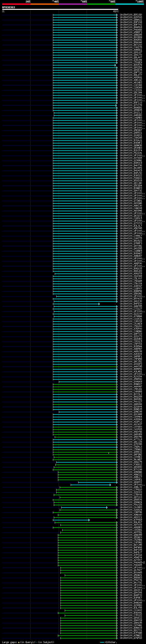Select the BP038363 query label

[x=8, y=8]
